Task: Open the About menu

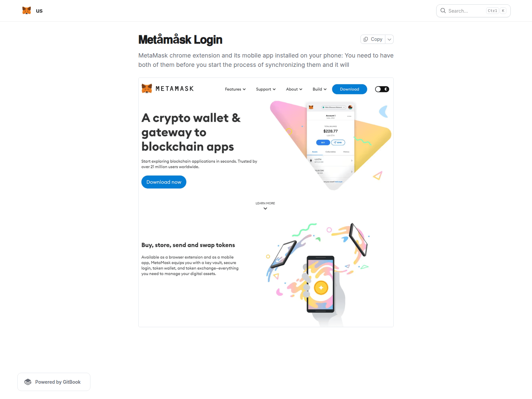Action: (x=294, y=89)
